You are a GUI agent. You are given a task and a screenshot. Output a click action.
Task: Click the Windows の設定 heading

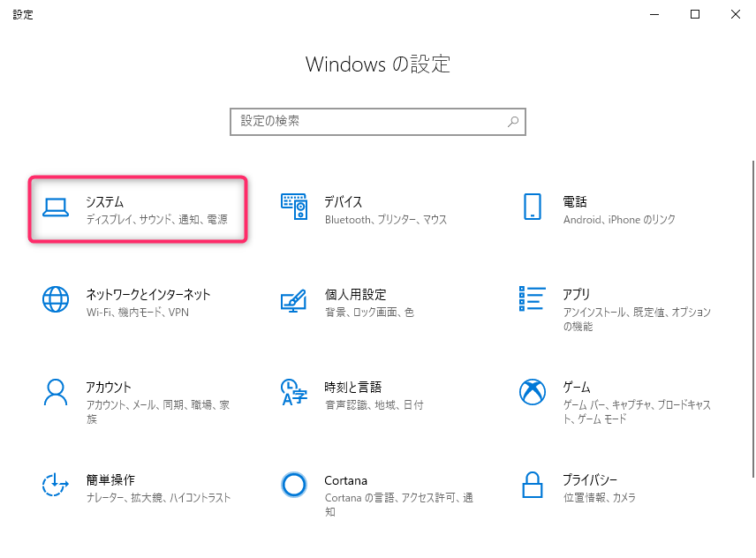[x=377, y=64]
